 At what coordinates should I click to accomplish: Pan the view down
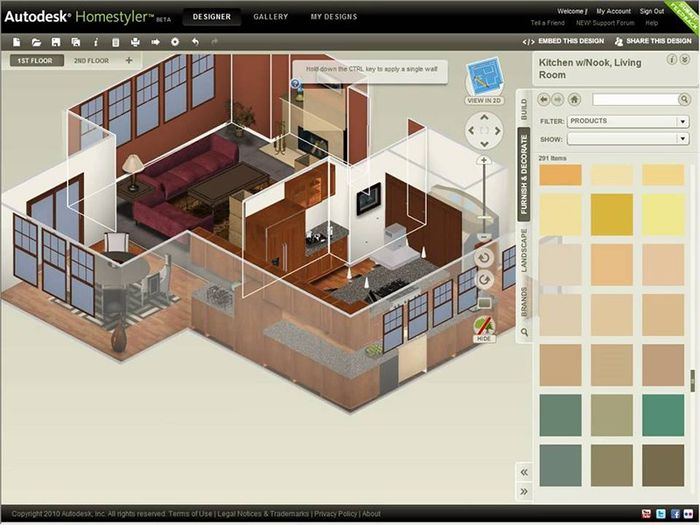point(484,144)
